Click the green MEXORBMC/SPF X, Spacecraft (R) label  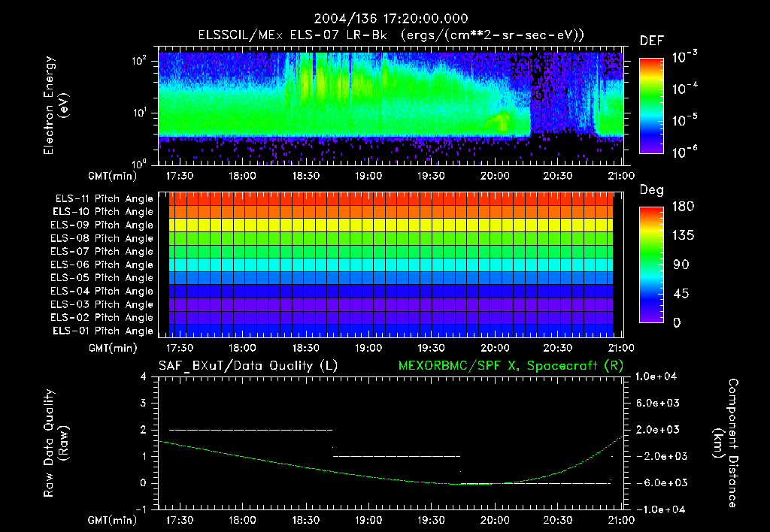511,366
